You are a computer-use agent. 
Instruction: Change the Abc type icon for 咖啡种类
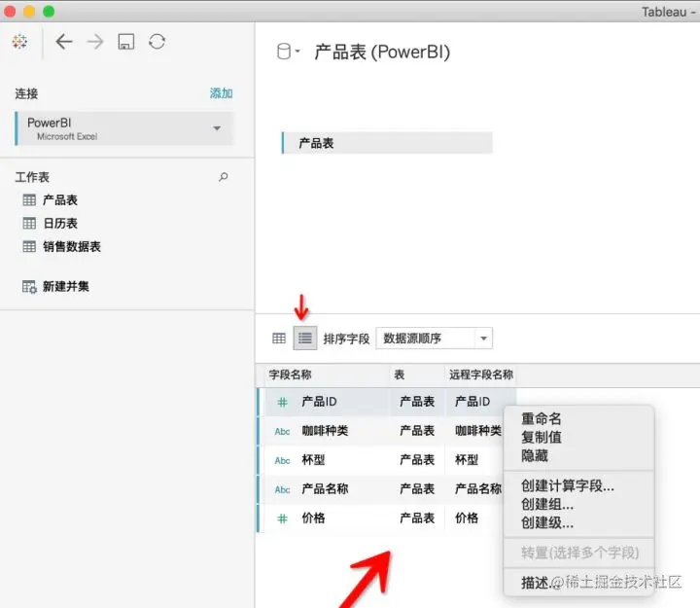click(283, 431)
